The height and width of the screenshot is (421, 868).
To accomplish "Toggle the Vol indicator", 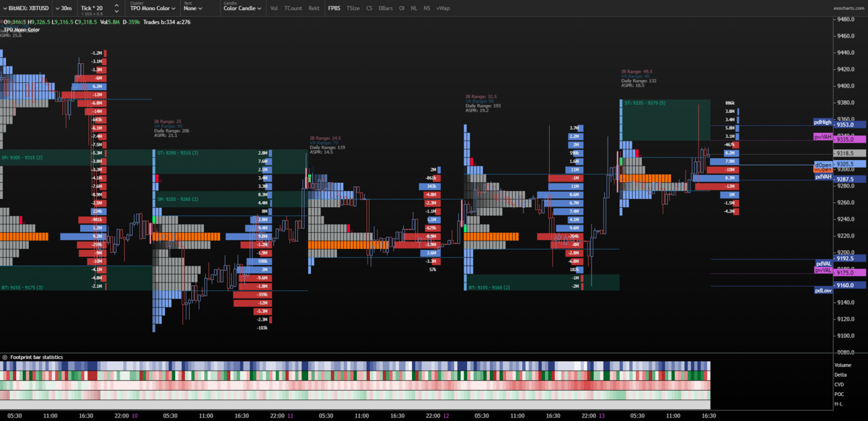I will click(273, 8).
